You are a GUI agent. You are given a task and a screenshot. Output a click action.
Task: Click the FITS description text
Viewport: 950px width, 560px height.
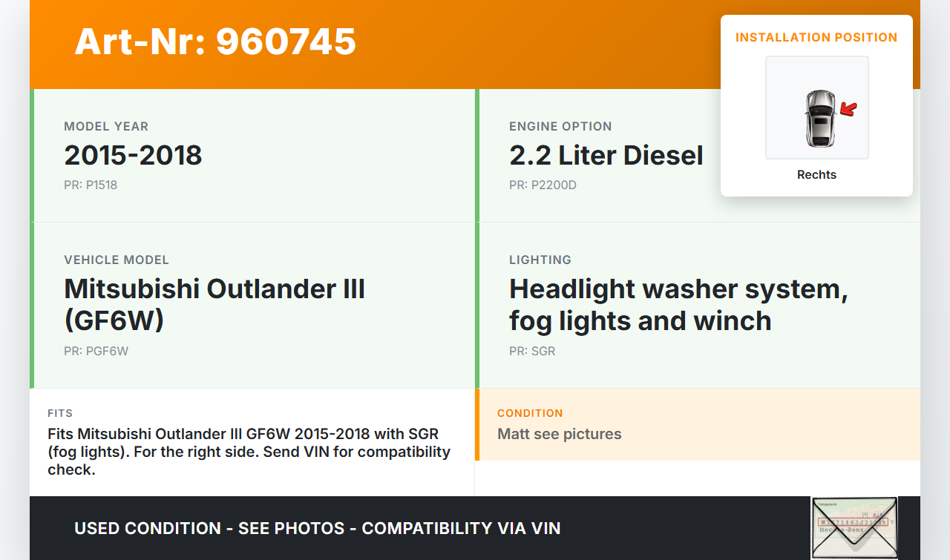249,452
